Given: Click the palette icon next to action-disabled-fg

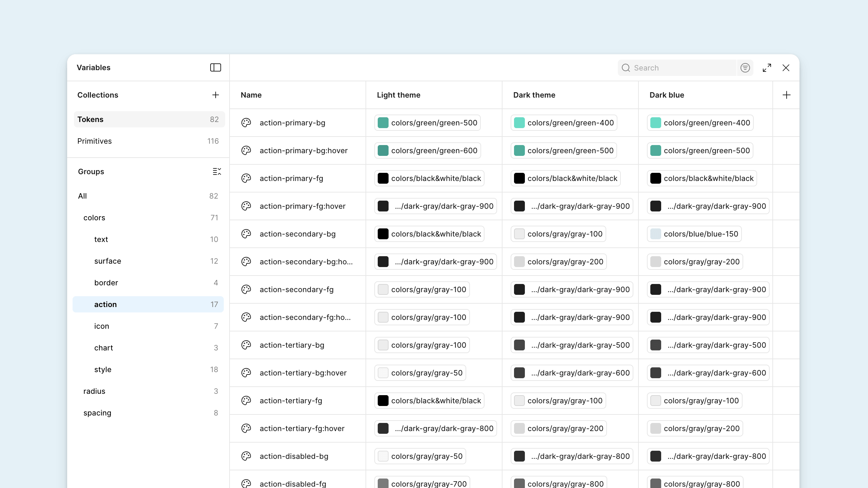Looking at the screenshot, I should pyautogui.click(x=246, y=484).
